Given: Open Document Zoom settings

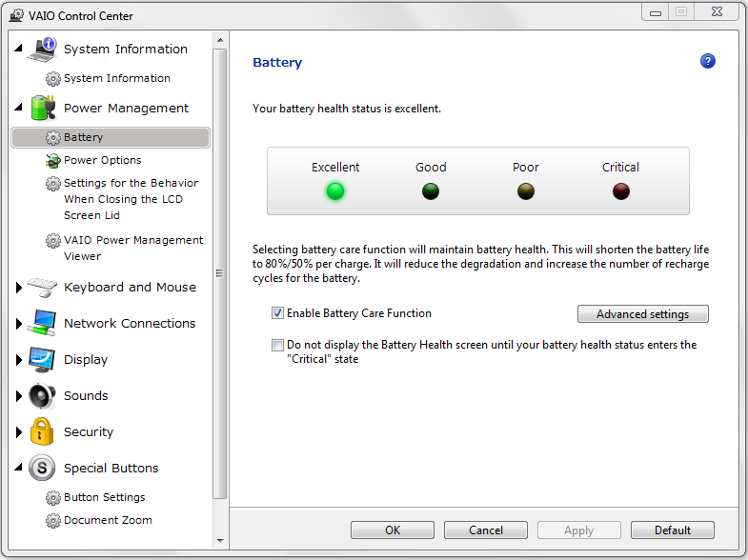Looking at the screenshot, I should pos(108,520).
